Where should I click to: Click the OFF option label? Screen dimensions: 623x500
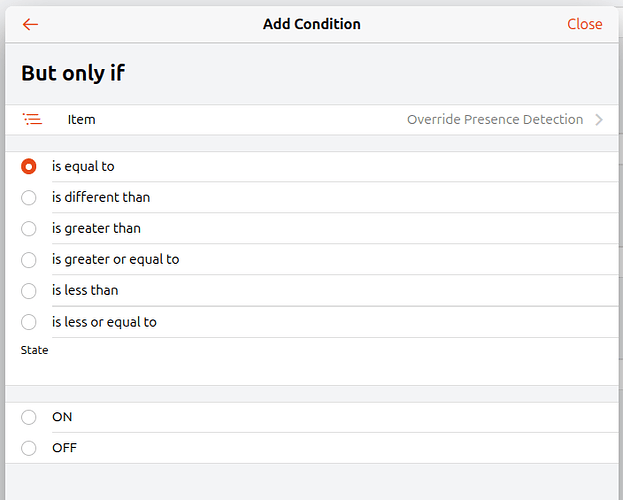(x=64, y=448)
